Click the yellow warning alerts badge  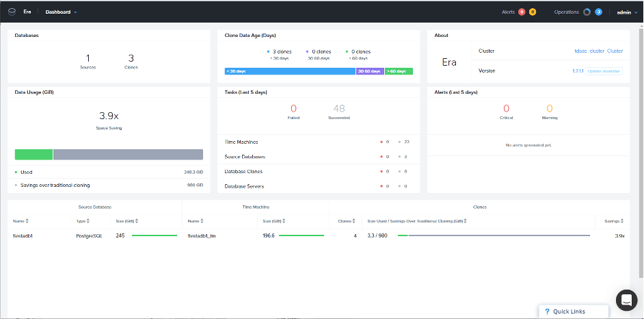pyautogui.click(x=533, y=12)
